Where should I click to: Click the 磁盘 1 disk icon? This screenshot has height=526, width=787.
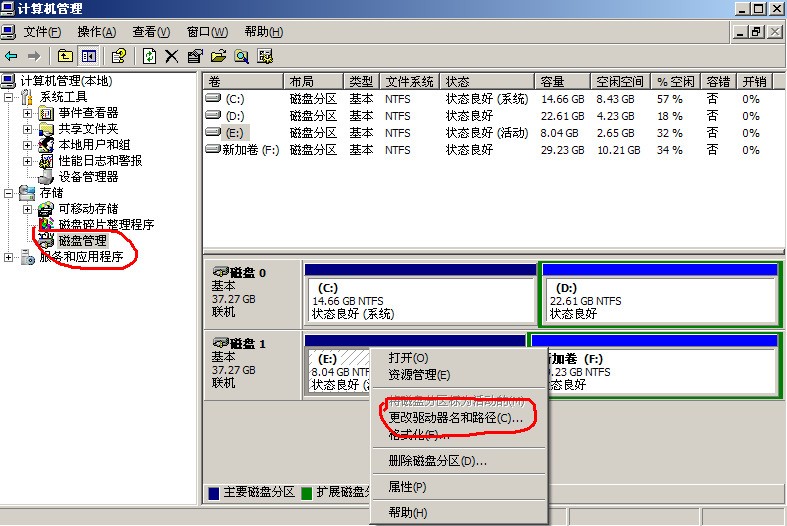[x=220, y=344]
